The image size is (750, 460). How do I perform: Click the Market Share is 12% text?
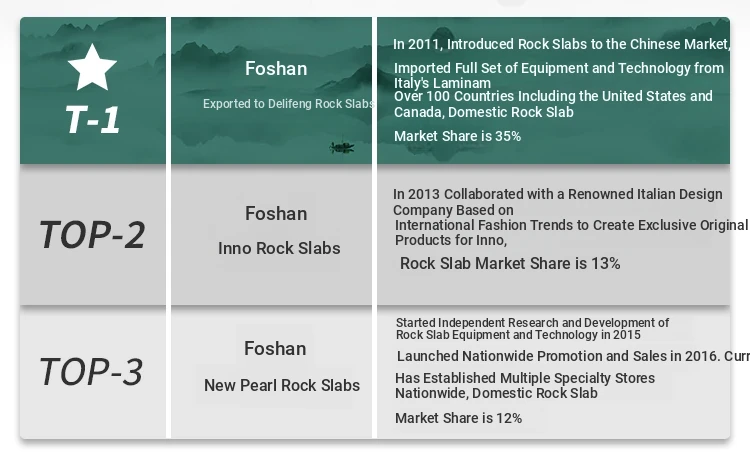coord(458,418)
